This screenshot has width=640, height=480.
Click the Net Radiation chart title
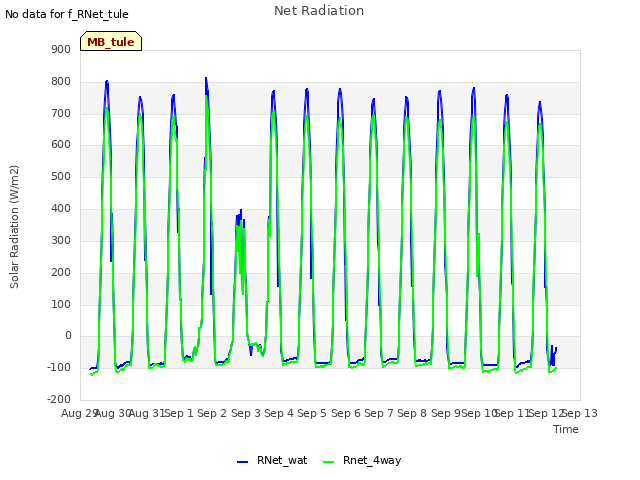point(319,11)
